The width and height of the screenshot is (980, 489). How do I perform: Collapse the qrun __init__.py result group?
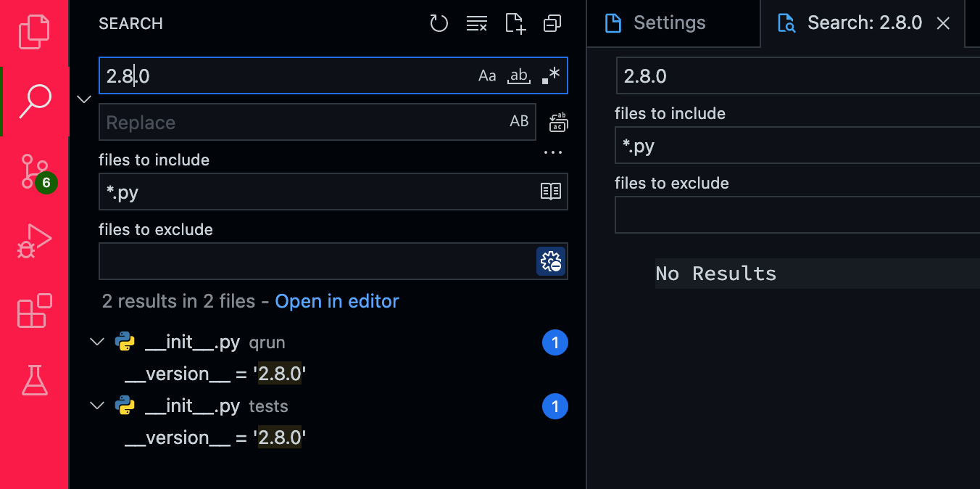[x=96, y=342]
